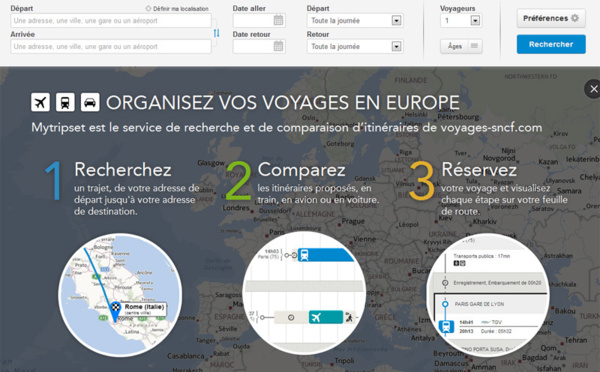Open the Date aller calendar icon

(278, 20)
